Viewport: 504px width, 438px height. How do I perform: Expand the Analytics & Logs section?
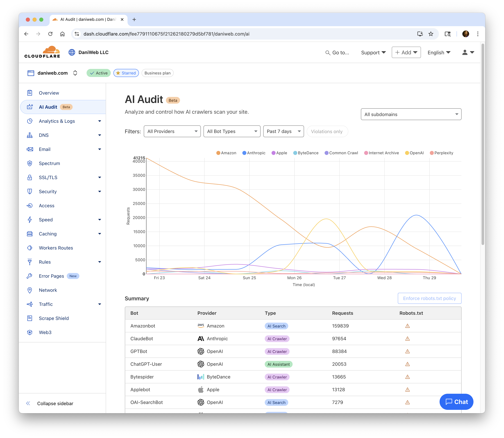99,121
